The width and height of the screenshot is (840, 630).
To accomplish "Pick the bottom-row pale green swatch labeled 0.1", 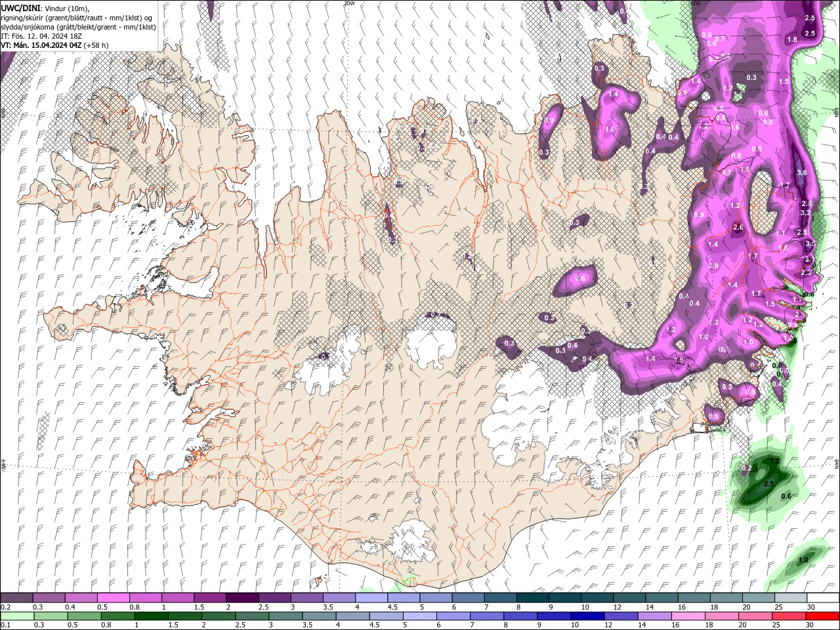I will 16,616.
